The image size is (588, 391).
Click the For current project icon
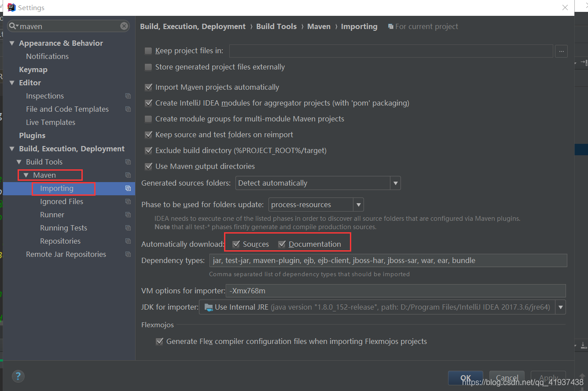click(x=390, y=27)
